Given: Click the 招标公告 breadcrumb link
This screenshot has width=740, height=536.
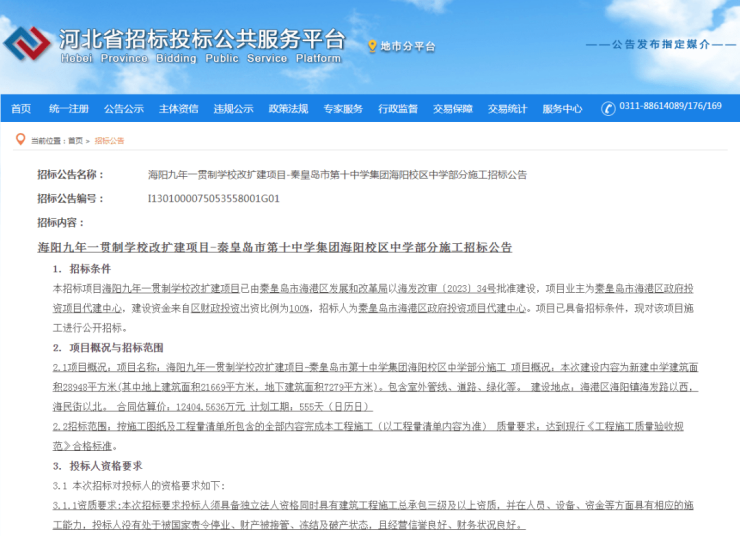Looking at the screenshot, I should pyautogui.click(x=109, y=141).
